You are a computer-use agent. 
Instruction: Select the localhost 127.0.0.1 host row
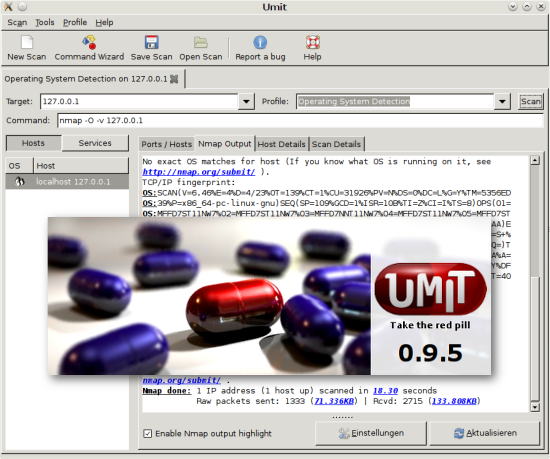(x=67, y=182)
